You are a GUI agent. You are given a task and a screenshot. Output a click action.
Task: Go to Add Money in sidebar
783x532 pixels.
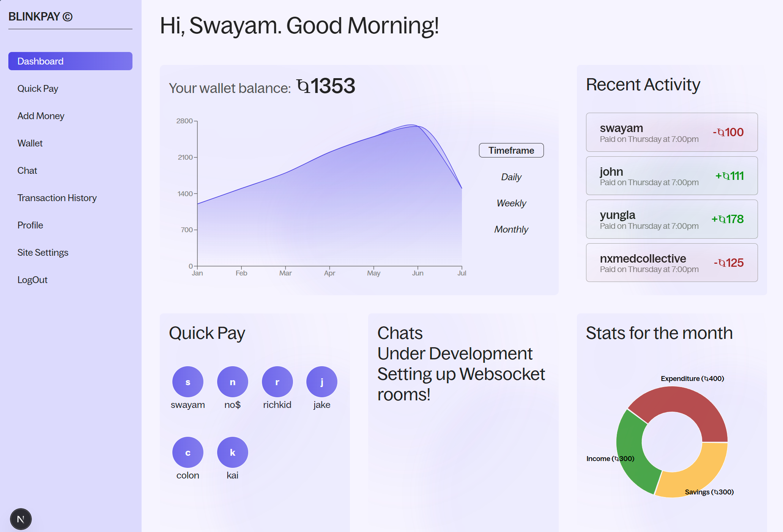point(41,116)
